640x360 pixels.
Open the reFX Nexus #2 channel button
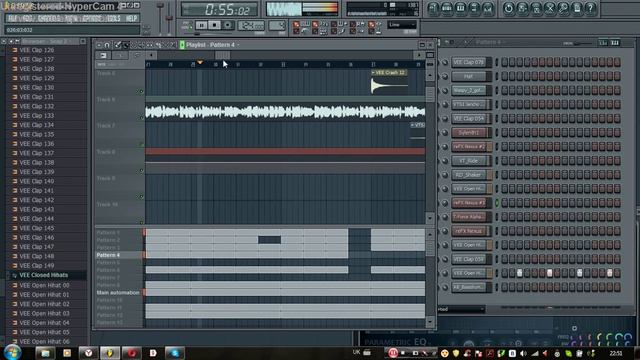469,147
